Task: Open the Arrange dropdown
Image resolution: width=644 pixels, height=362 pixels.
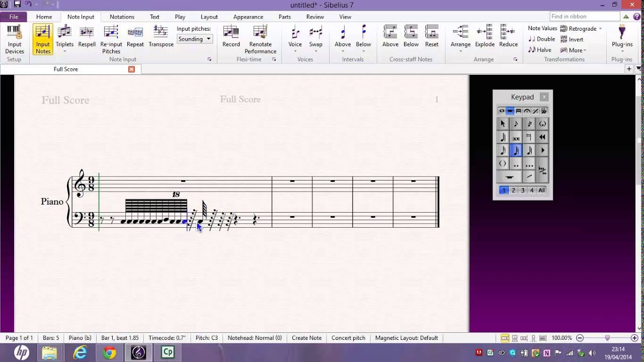Action: (x=460, y=40)
